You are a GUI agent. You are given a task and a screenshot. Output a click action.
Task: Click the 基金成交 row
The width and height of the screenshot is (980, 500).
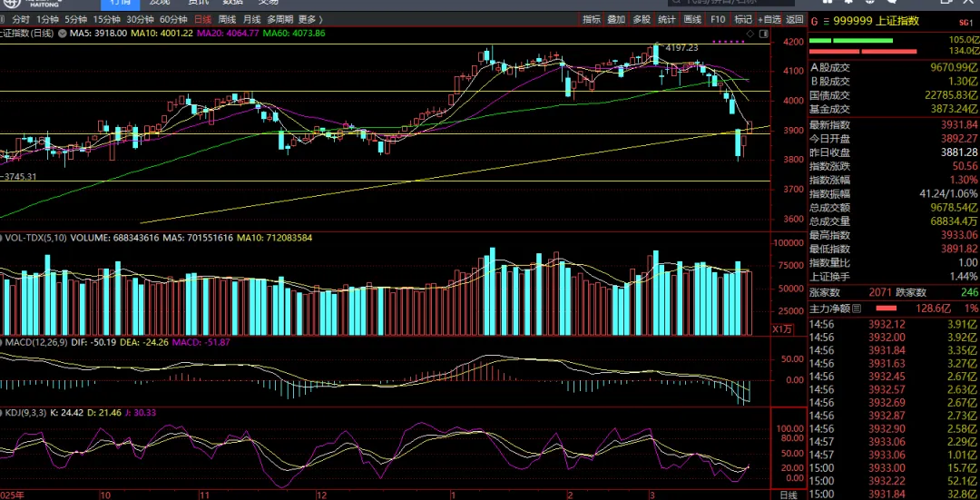pyautogui.click(x=894, y=109)
